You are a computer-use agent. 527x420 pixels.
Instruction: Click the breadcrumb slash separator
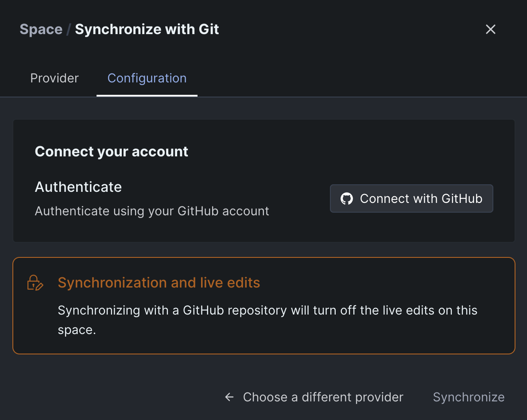coord(68,30)
